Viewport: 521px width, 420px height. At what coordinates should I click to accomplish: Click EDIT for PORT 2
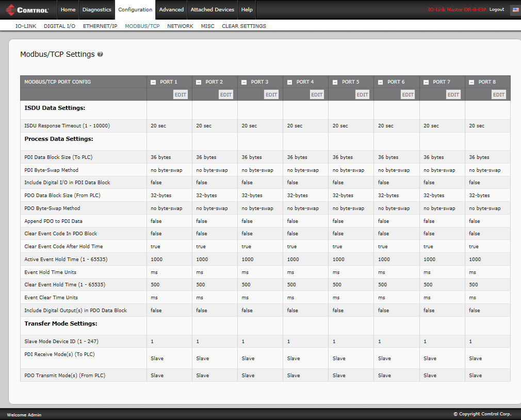(226, 95)
